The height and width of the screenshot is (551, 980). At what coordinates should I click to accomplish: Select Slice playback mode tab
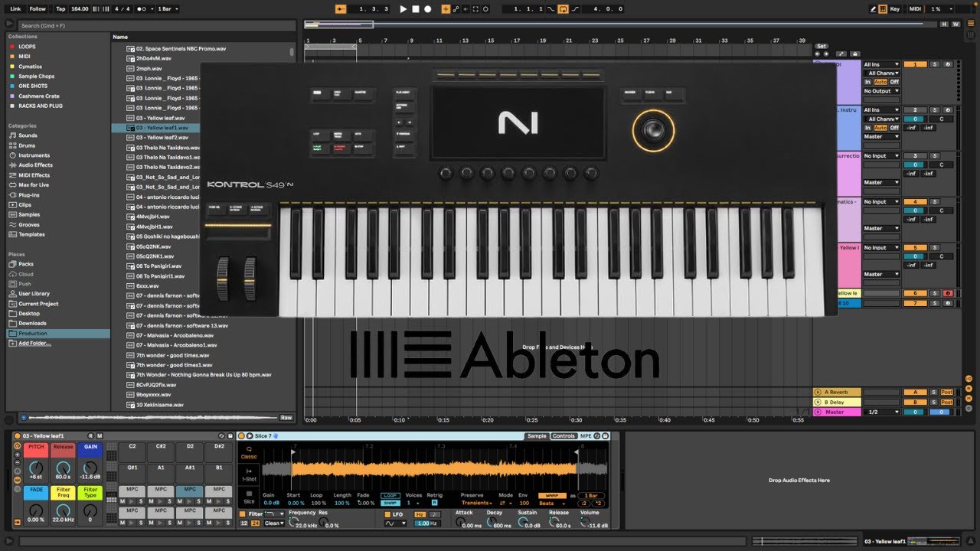249,497
